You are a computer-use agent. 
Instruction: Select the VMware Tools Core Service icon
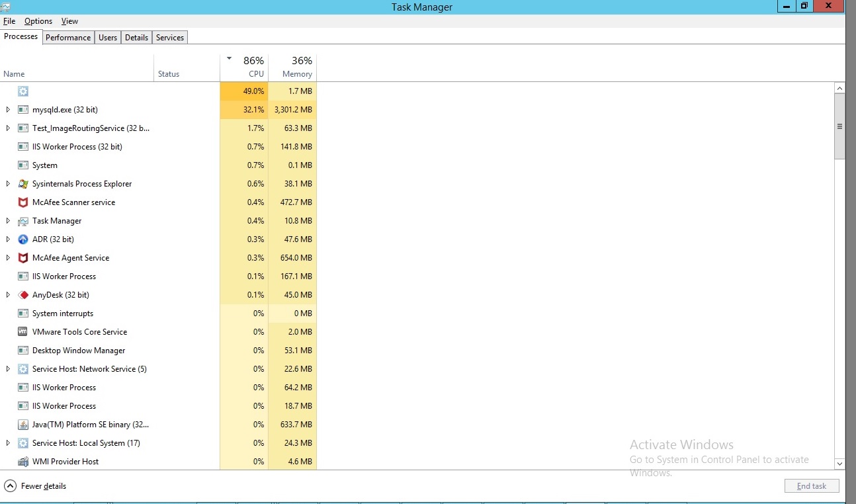(23, 332)
